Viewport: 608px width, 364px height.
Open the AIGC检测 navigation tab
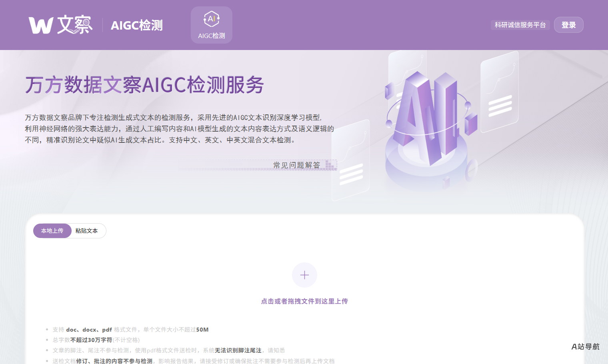point(212,25)
